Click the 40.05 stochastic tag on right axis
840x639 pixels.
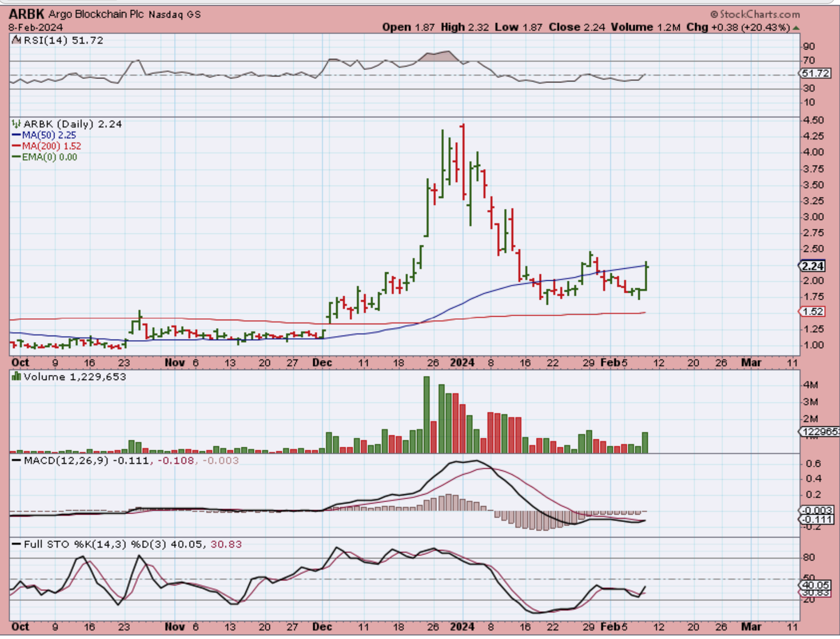pos(815,585)
